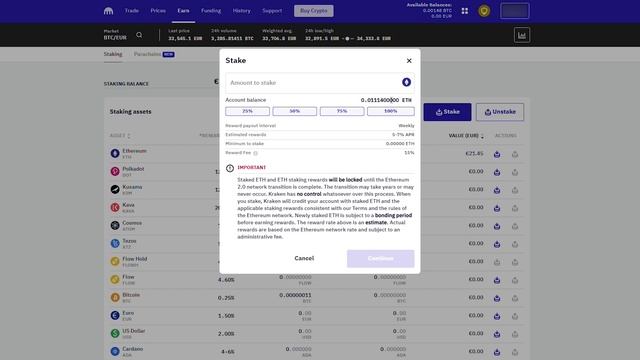Click the Euro 1.50% reward rate
The image size is (640, 360).
click(226, 316)
